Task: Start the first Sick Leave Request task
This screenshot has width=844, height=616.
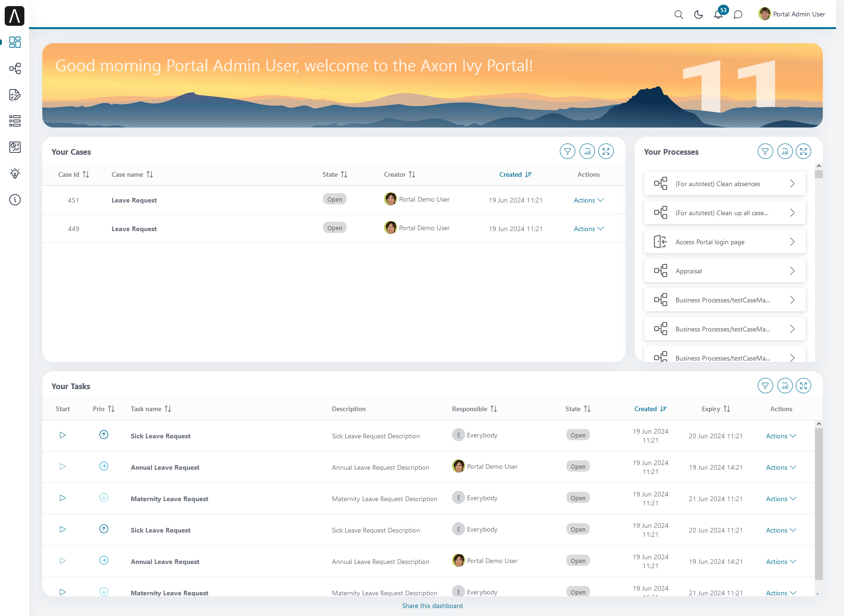Action: [62, 435]
